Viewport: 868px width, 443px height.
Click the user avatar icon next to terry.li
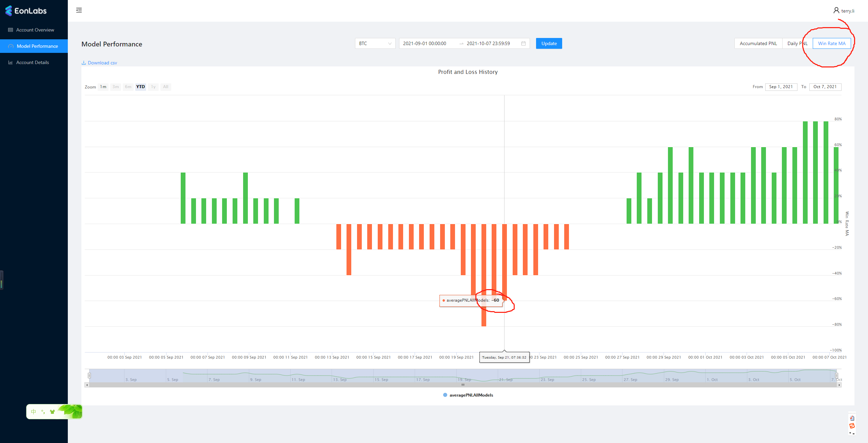point(836,11)
